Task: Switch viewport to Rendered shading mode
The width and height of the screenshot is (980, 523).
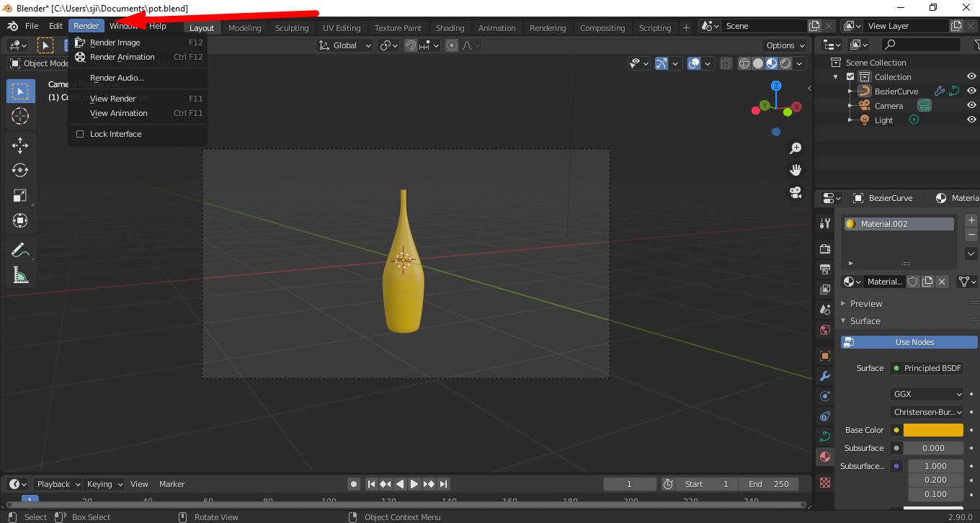Action: (784, 63)
